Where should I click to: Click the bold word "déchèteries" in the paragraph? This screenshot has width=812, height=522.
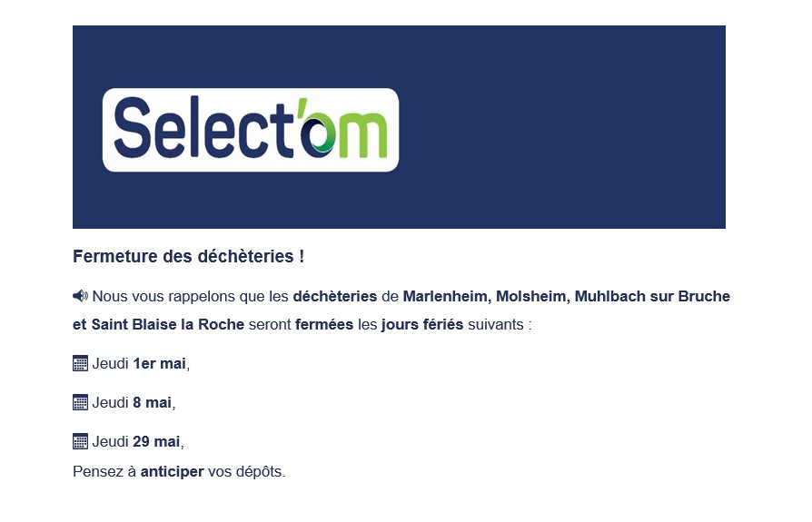coord(334,296)
